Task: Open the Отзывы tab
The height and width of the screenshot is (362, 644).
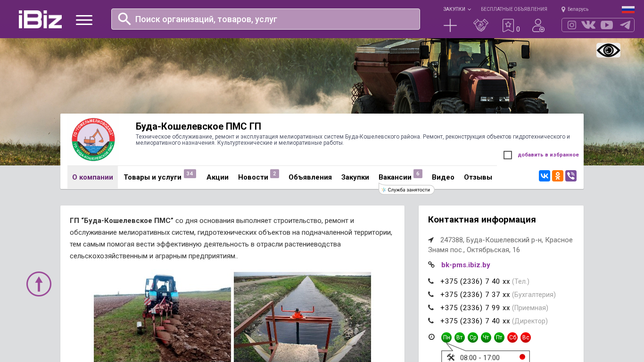Action: 478,177
